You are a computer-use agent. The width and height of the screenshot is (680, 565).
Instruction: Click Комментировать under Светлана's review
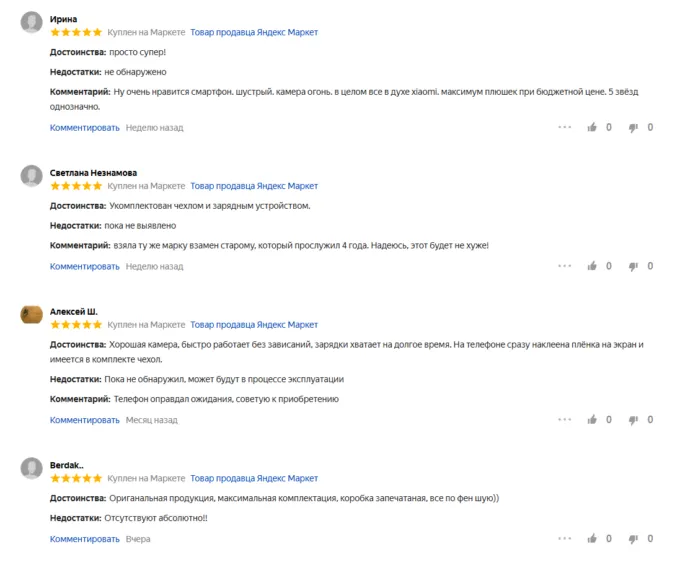pyautogui.click(x=85, y=267)
